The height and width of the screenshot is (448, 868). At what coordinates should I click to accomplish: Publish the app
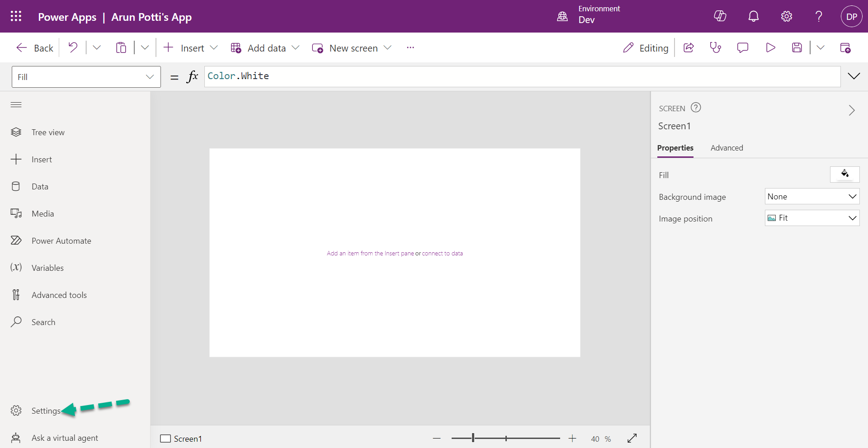[845, 47]
